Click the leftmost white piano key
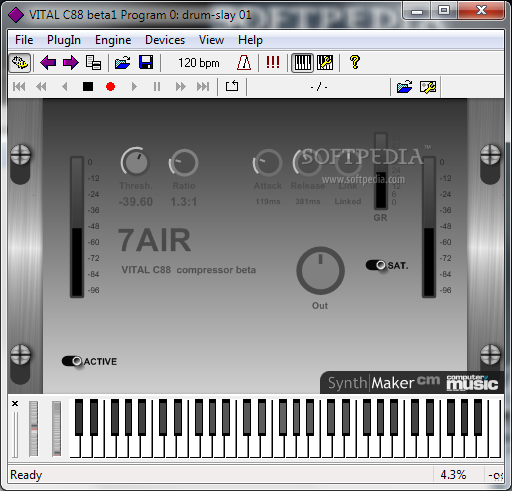This screenshot has width=512, height=491. tap(76, 448)
